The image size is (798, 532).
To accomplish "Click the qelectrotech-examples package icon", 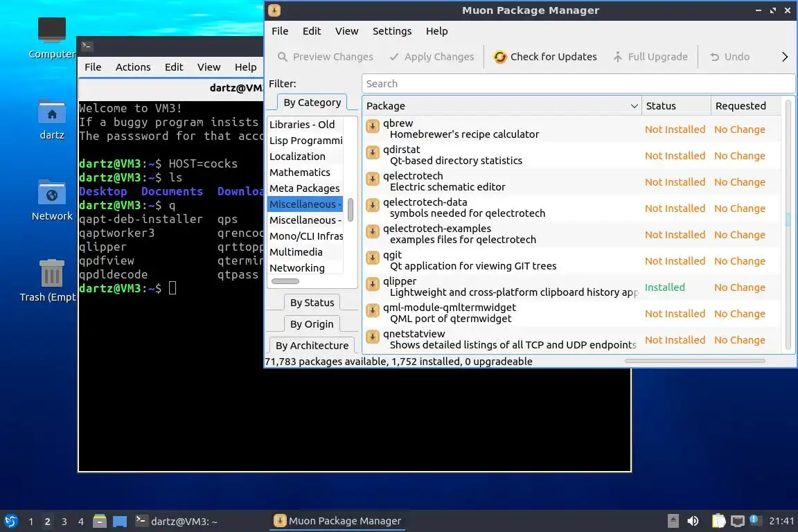I will coord(373,231).
